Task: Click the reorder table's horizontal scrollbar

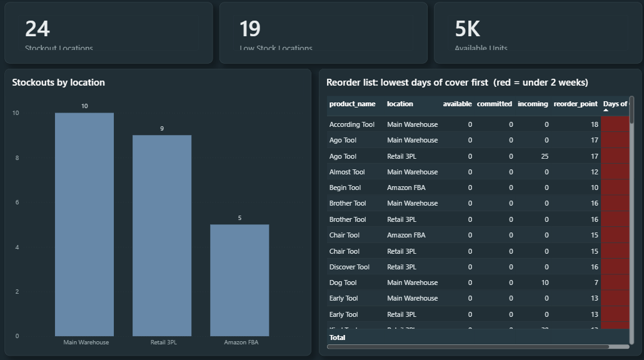Action: (x=468, y=347)
